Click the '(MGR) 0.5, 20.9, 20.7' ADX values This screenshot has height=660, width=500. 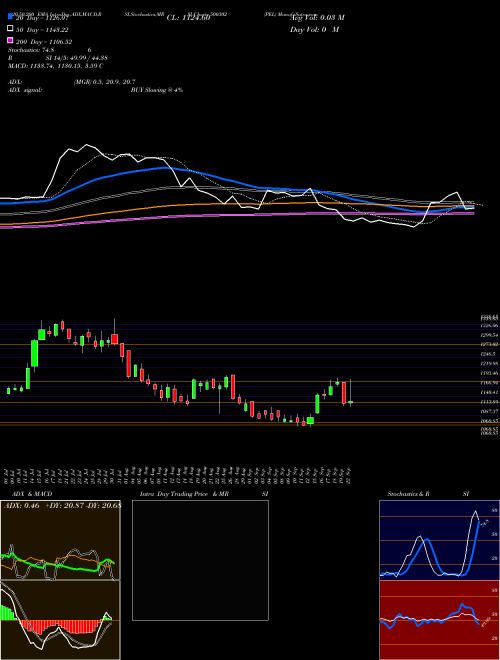pos(104,82)
